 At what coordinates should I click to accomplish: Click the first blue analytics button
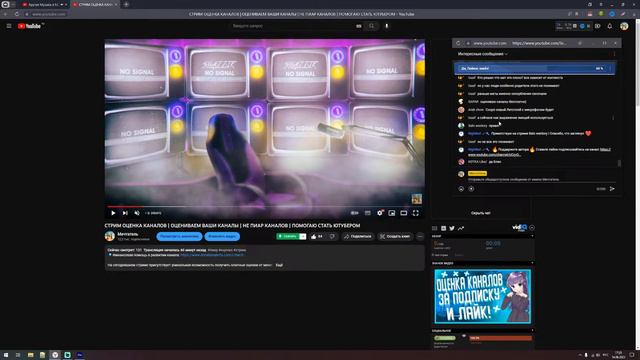pos(179,236)
